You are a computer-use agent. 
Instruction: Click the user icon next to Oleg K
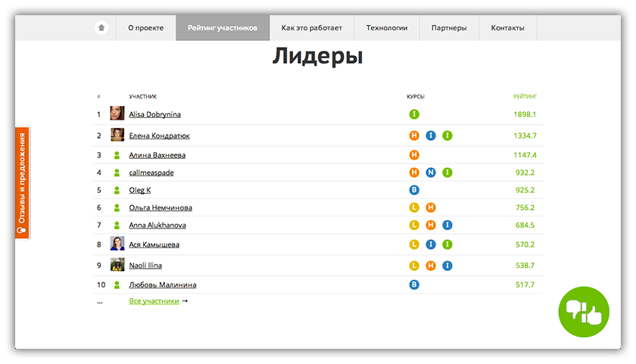[117, 190]
